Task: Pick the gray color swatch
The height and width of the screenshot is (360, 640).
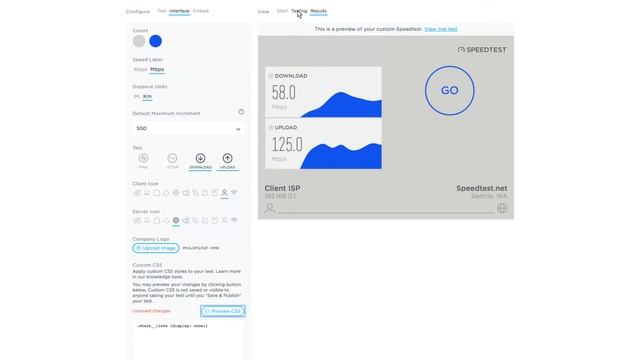Action: pyautogui.click(x=139, y=41)
